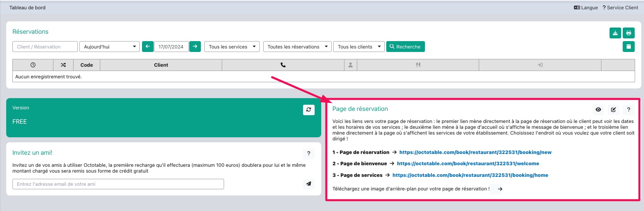Click the Réservations section title
This screenshot has width=644, height=211.
tap(30, 31)
